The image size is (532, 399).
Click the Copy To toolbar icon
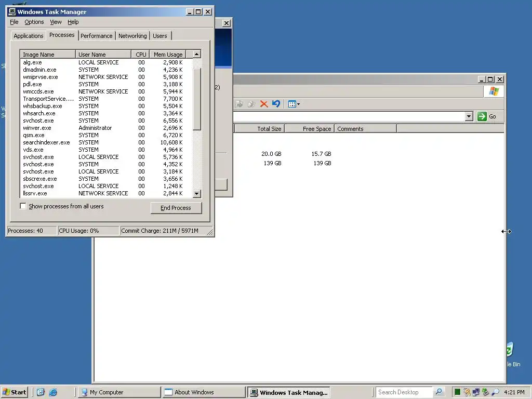251,104
